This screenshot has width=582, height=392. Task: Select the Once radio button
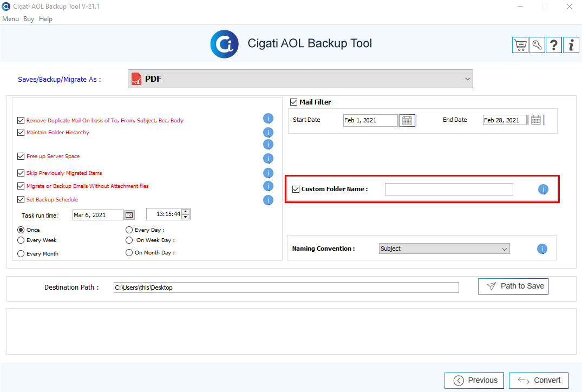coord(21,230)
